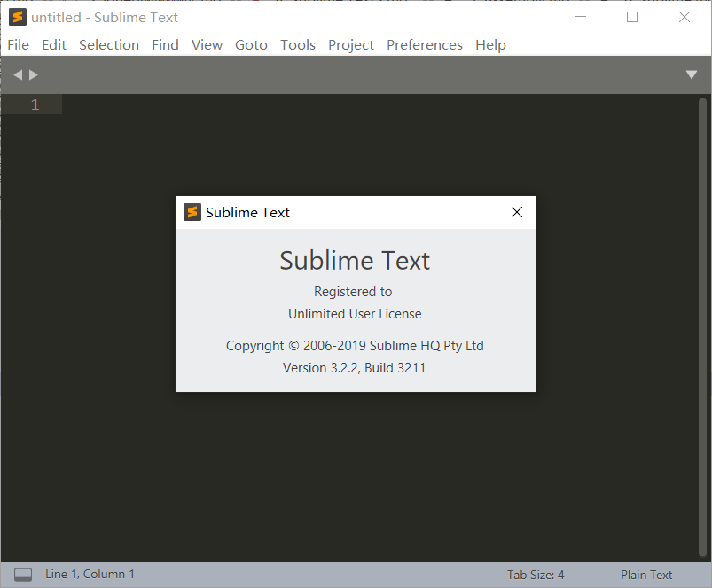712x588 pixels.
Task: Click the copyright Sublime HQ Pty Ltd line
Action: point(355,346)
